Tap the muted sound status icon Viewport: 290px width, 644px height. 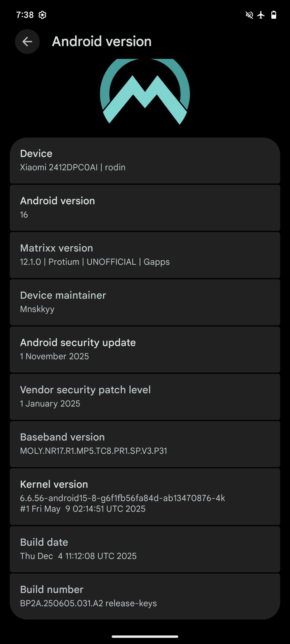[249, 15]
